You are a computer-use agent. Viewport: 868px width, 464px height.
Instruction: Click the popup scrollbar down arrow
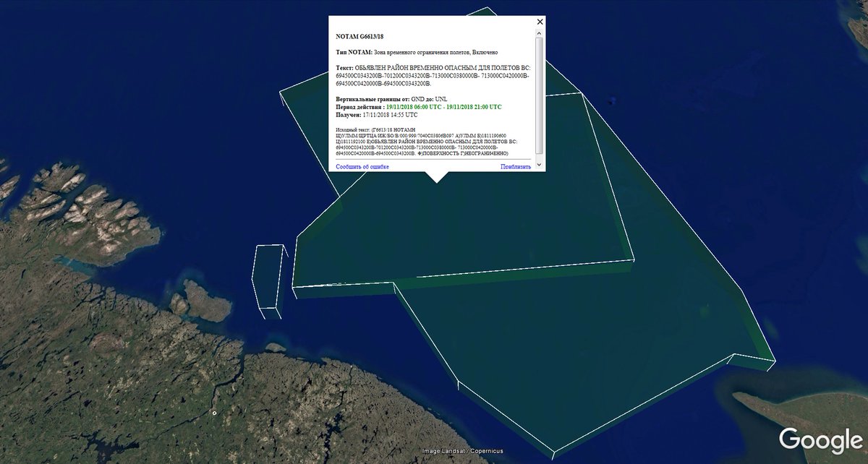tap(539, 154)
